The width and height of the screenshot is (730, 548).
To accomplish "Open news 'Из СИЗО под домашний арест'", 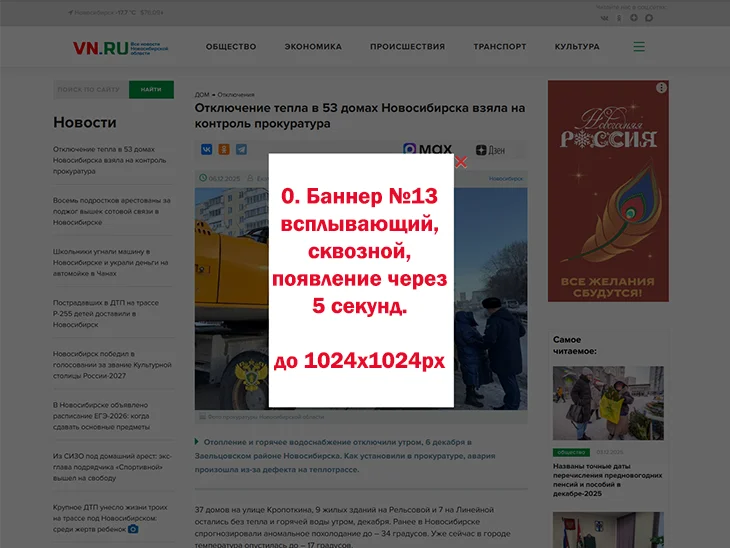I will [112, 467].
